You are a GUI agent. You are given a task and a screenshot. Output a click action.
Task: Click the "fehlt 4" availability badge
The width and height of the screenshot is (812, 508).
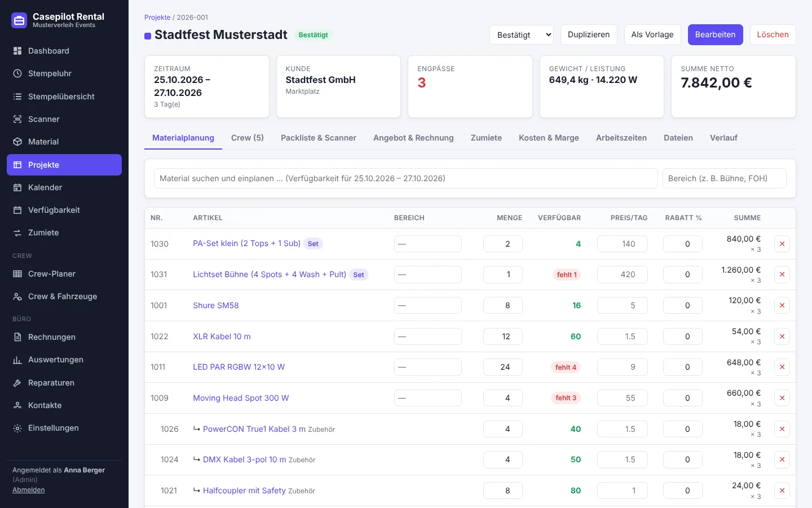(566, 367)
